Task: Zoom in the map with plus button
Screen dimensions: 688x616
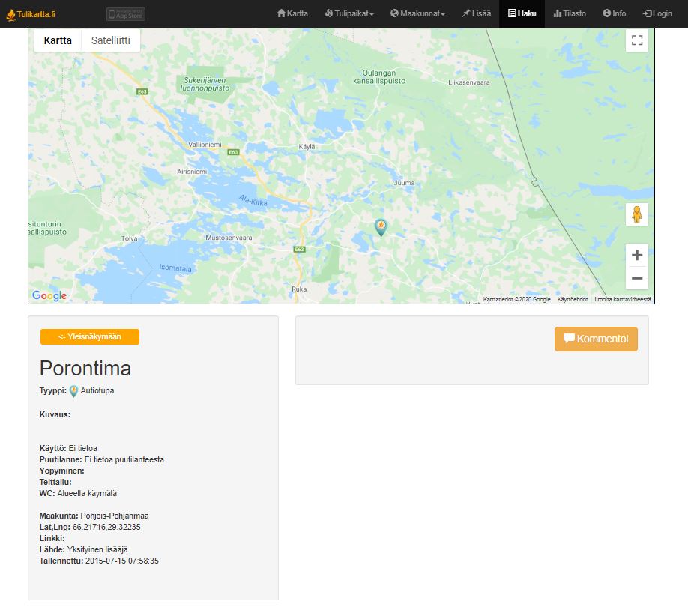Action: coord(637,255)
